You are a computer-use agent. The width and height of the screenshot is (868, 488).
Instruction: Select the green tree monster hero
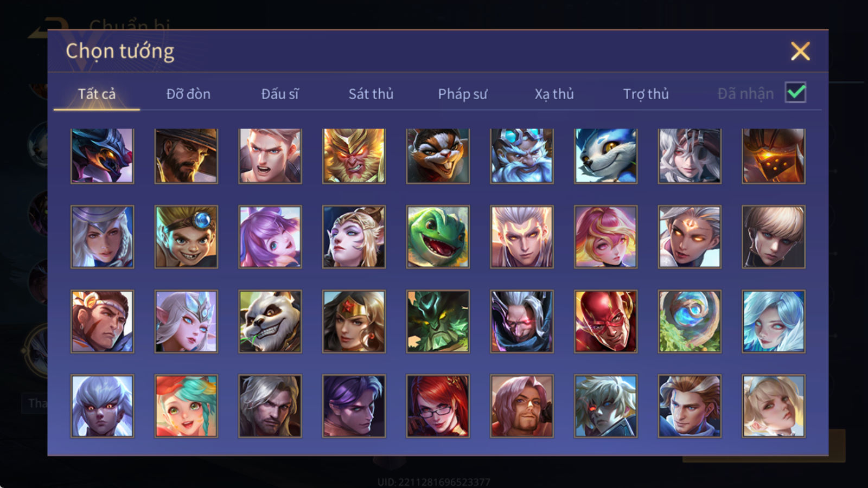pyautogui.click(x=438, y=322)
